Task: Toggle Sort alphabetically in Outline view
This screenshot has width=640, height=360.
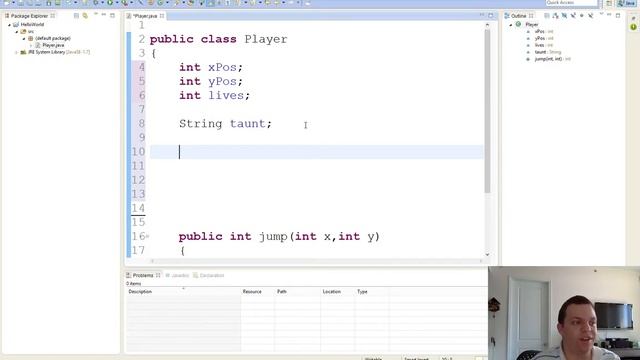Action: tap(556, 16)
